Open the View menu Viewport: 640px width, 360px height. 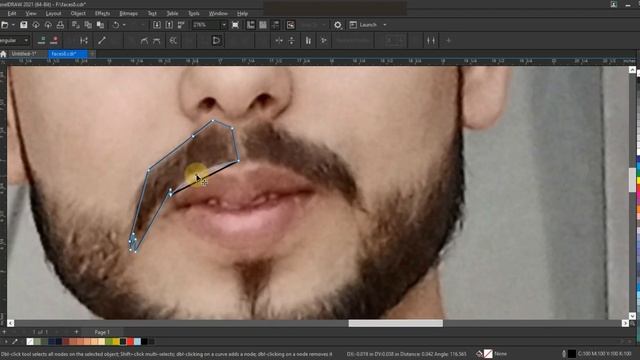pyautogui.click(x=31, y=13)
